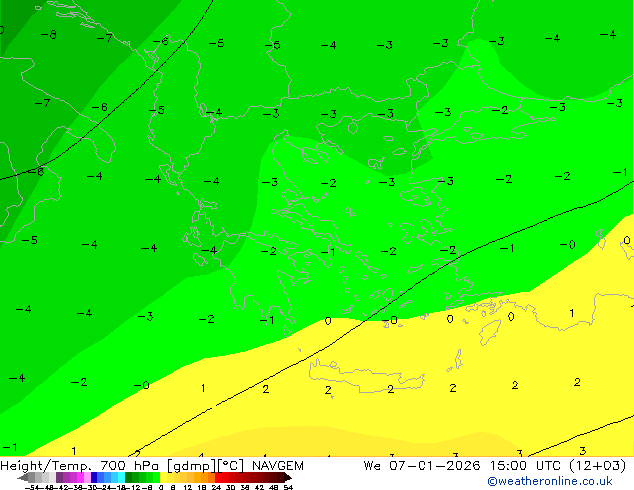Click the -8 temperature label on the map
The width and height of the screenshot is (634, 490).
click(x=49, y=35)
